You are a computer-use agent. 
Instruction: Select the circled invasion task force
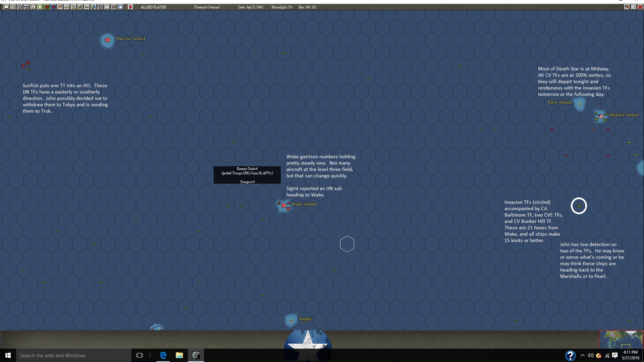579,206
